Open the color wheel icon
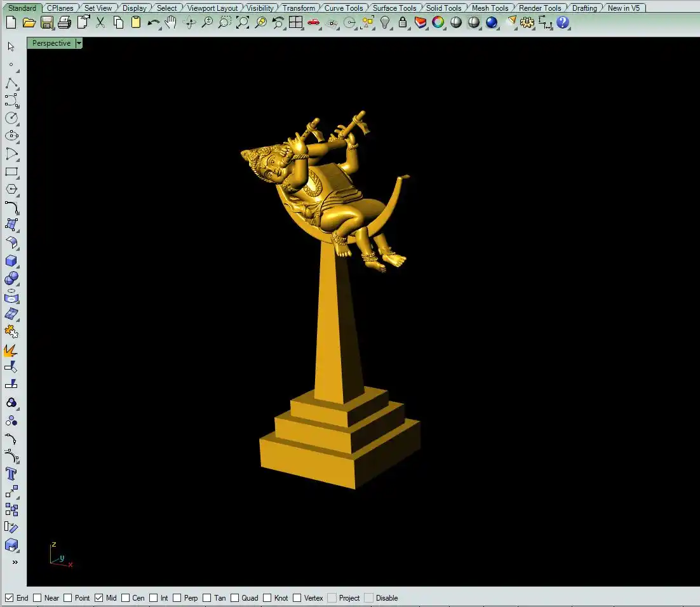 tap(438, 23)
